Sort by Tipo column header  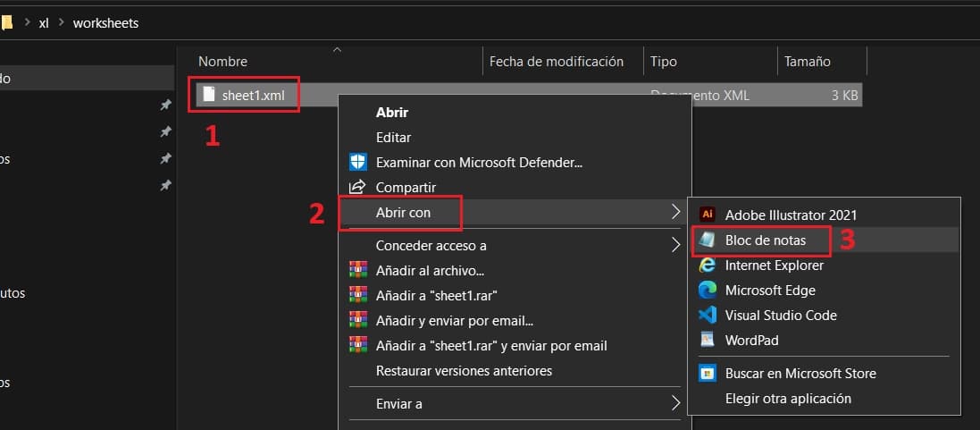[x=663, y=62]
